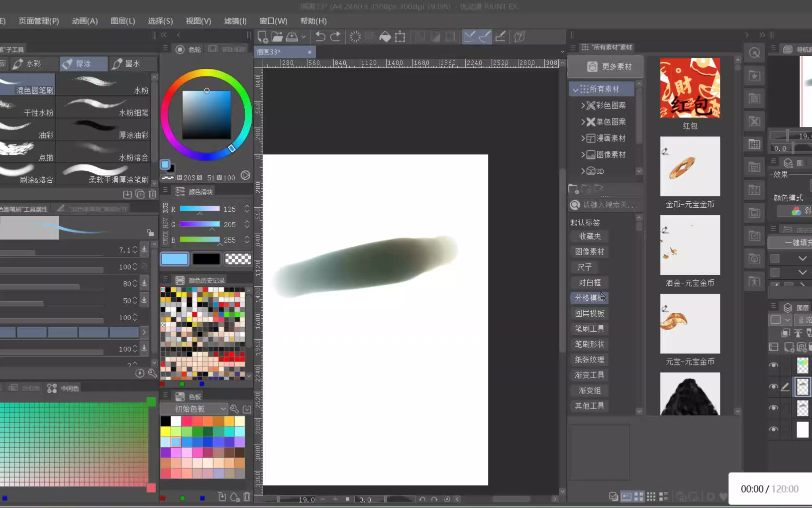Select the 笔刷工具 tag button
Viewport: 812px width, 508px height.
pos(590,329)
